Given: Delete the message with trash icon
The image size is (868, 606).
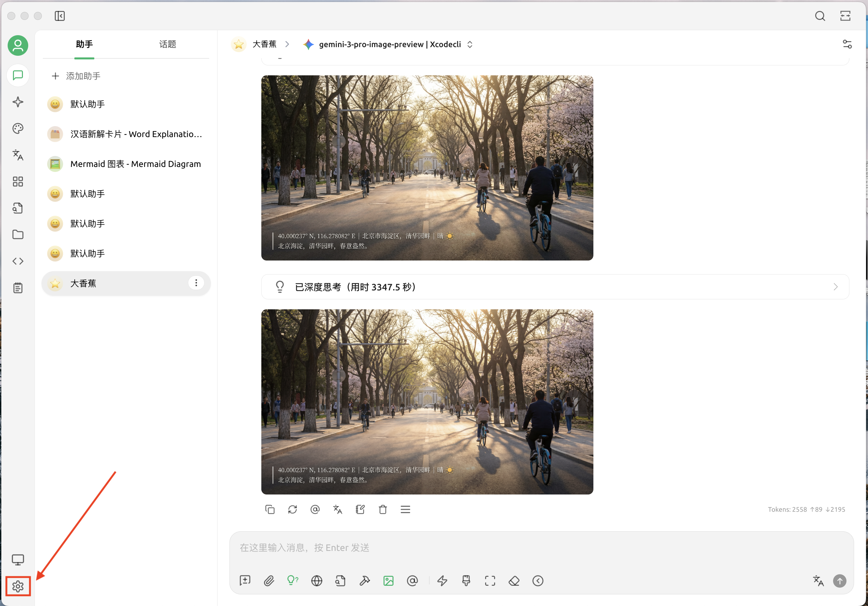Looking at the screenshot, I should (383, 509).
